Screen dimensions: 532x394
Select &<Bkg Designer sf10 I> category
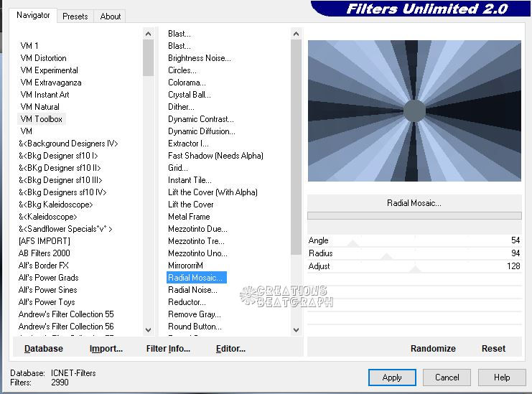58,156
